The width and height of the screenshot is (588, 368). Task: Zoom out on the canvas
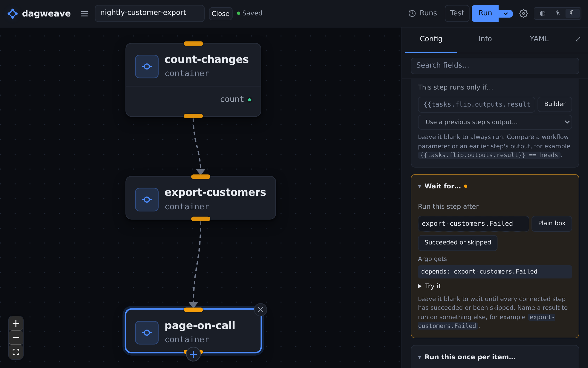[16, 338]
